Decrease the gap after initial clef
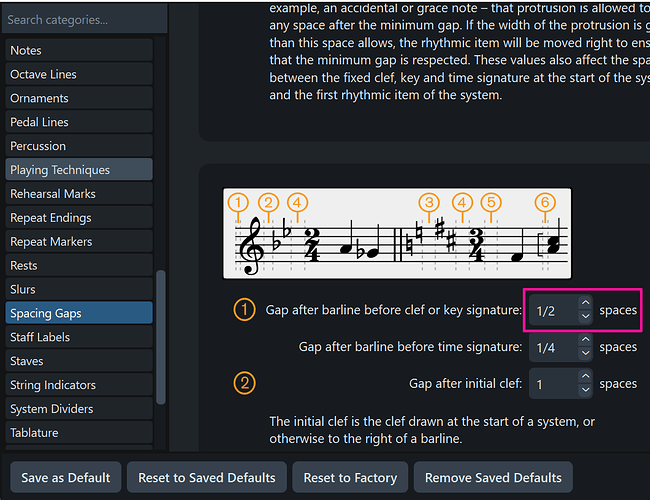The width and height of the screenshot is (650, 500). 585,390
